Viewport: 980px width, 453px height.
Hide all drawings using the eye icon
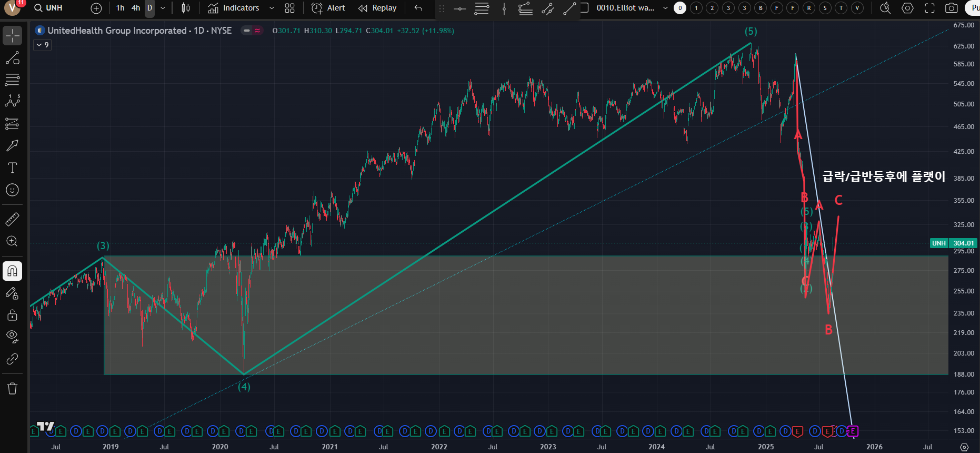point(12,337)
